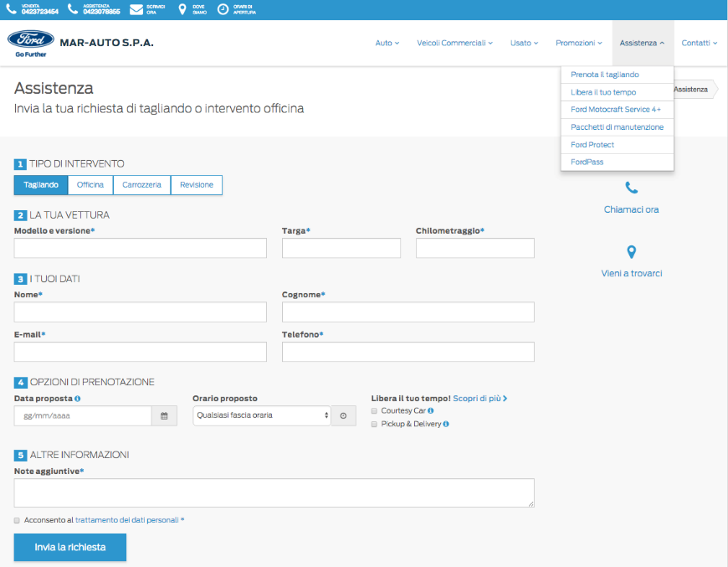This screenshot has width=728, height=567.
Task: Click the Modello e versione input field
Action: (140, 248)
